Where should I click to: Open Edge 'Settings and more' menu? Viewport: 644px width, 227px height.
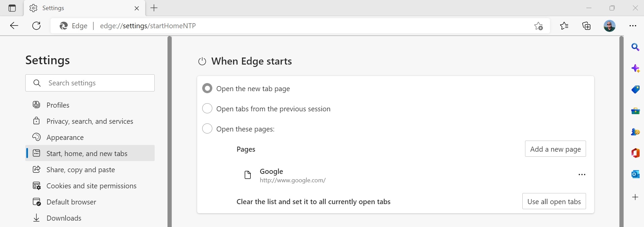click(x=633, y=26)
